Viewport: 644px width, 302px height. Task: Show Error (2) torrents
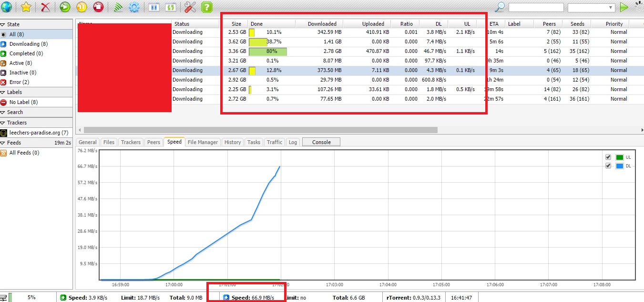coord(36,82)
